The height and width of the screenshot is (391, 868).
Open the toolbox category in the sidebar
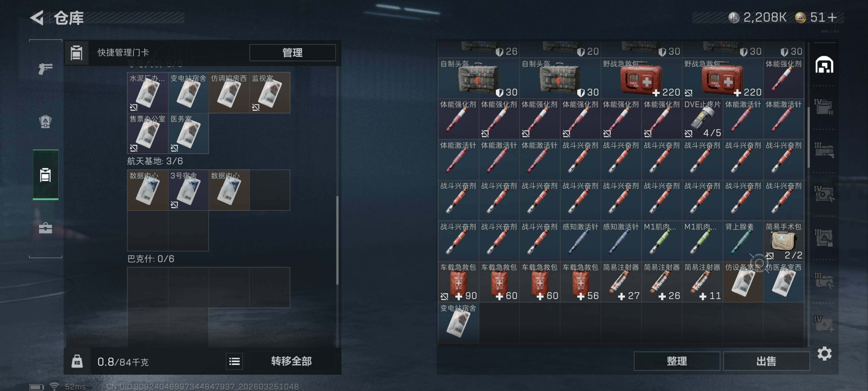(x=45, y=228)
